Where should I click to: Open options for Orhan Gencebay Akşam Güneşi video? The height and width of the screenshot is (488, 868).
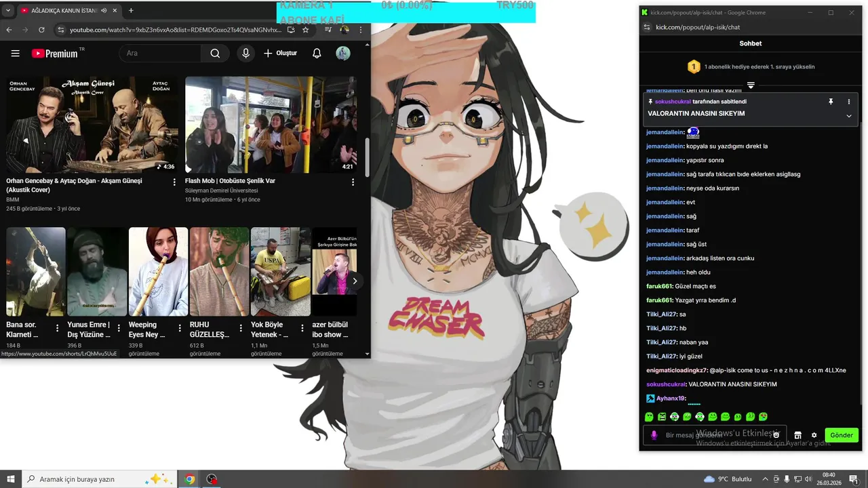[174, 182]
